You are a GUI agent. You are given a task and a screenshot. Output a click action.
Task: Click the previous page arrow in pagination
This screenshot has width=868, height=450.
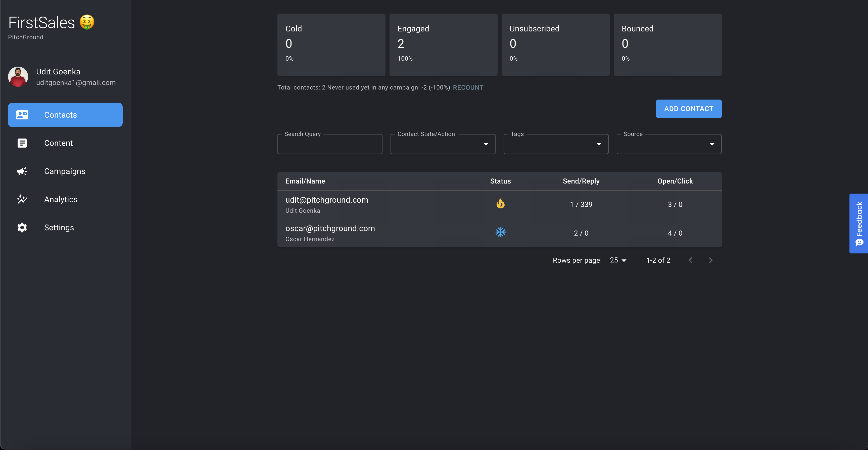(x=691, y=260)
